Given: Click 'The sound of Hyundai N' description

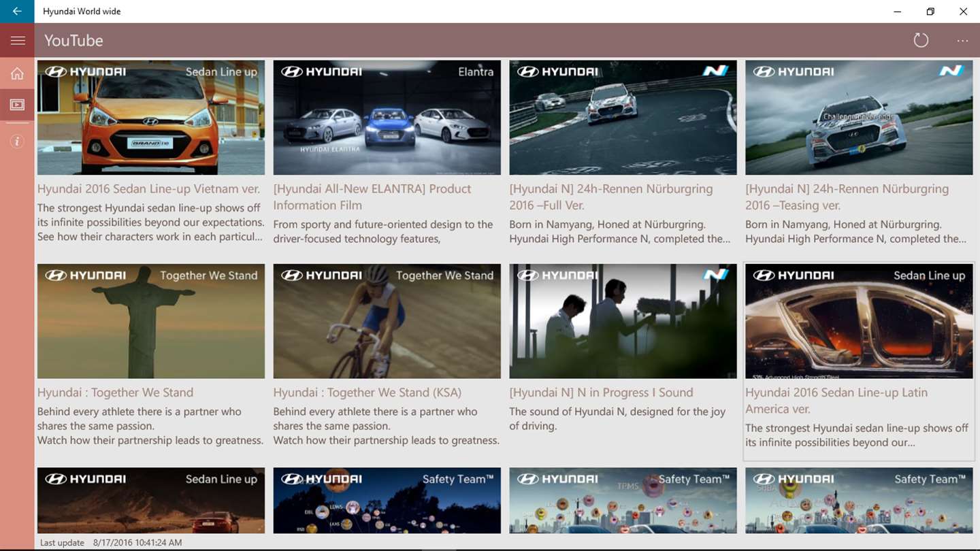Looking at the screenshot, I should [618, 419].
